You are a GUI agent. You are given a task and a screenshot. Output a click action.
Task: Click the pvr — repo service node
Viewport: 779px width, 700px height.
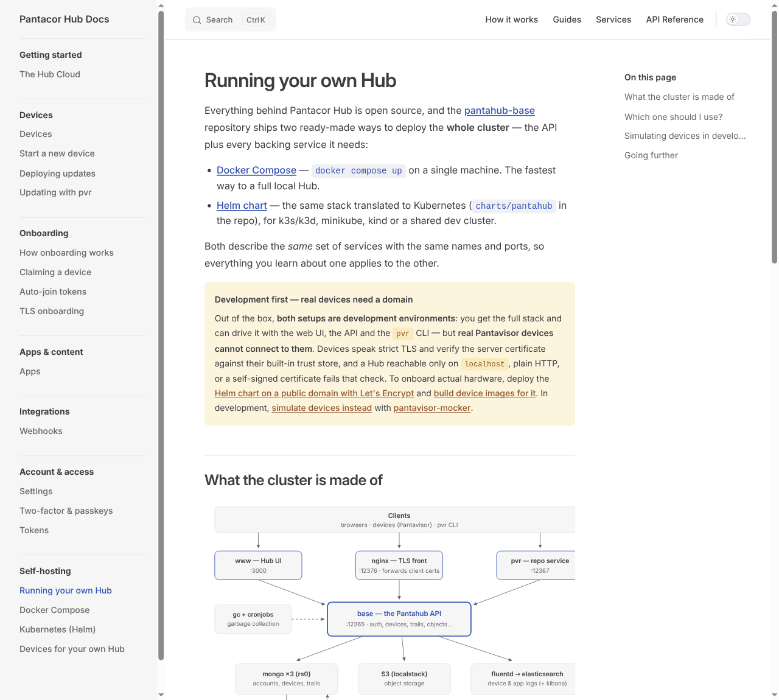[536, 565]
